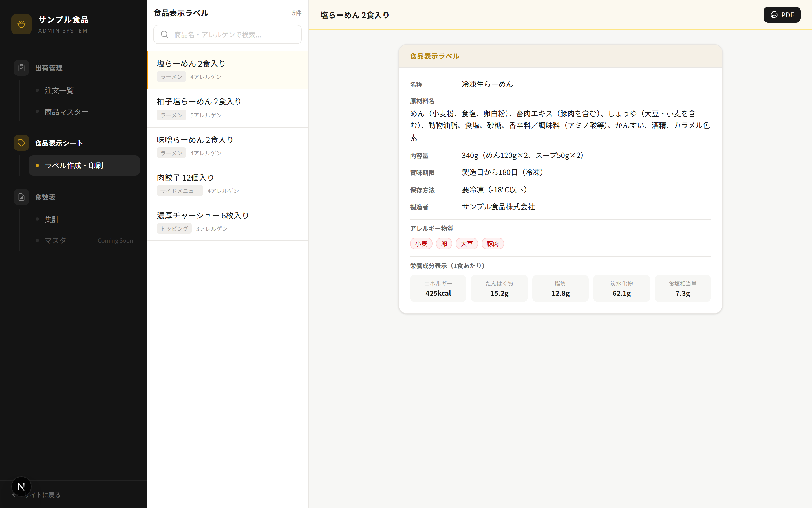Click the round N badge icon
The image size is (812, 508).
21,486
